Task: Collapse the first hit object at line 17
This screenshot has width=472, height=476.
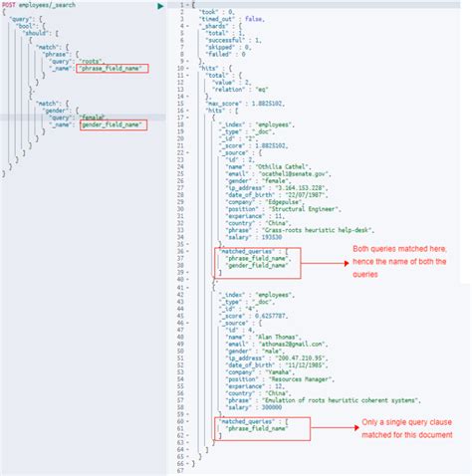Action: point(187,118)
